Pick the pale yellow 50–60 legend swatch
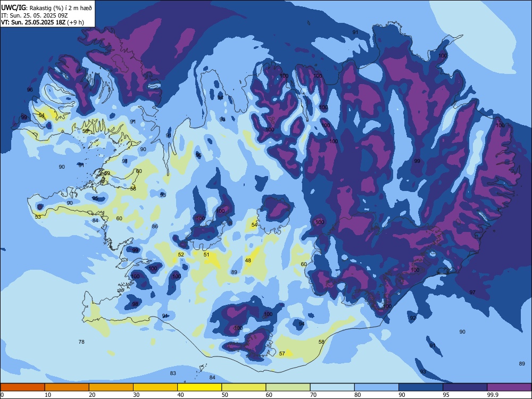Viewport: 532px width, 399px height. tap(244, 387)
